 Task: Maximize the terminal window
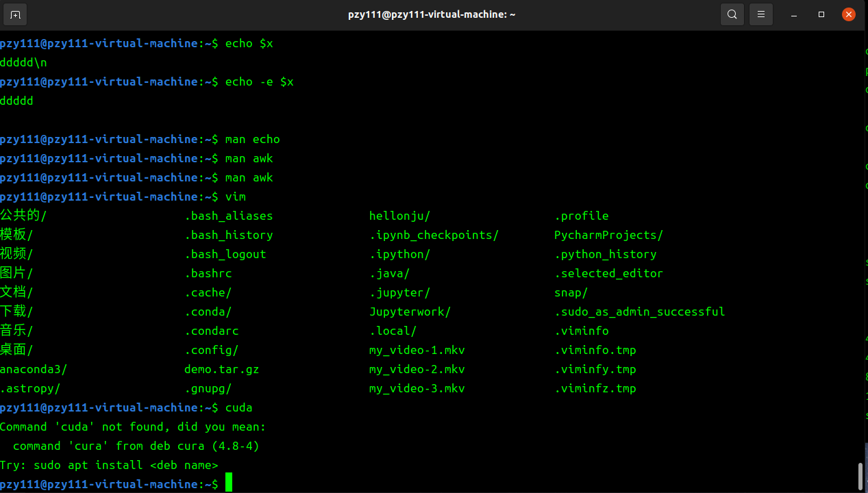click(821, 14)
